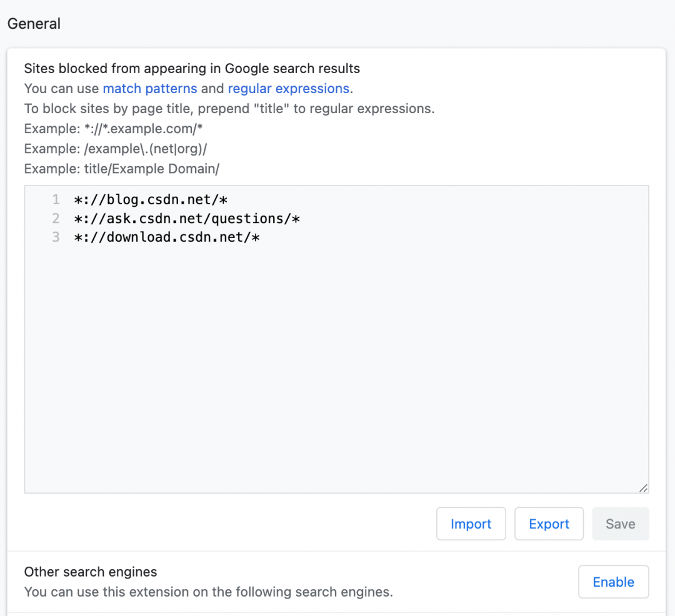This screenshot has height=616, width=675.
Task: Click line number 3 in the editor gutter
Action: pos(56,237)
